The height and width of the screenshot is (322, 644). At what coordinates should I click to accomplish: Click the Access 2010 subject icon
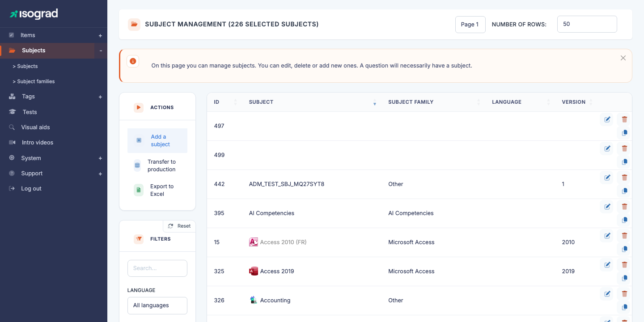(254, 242)
